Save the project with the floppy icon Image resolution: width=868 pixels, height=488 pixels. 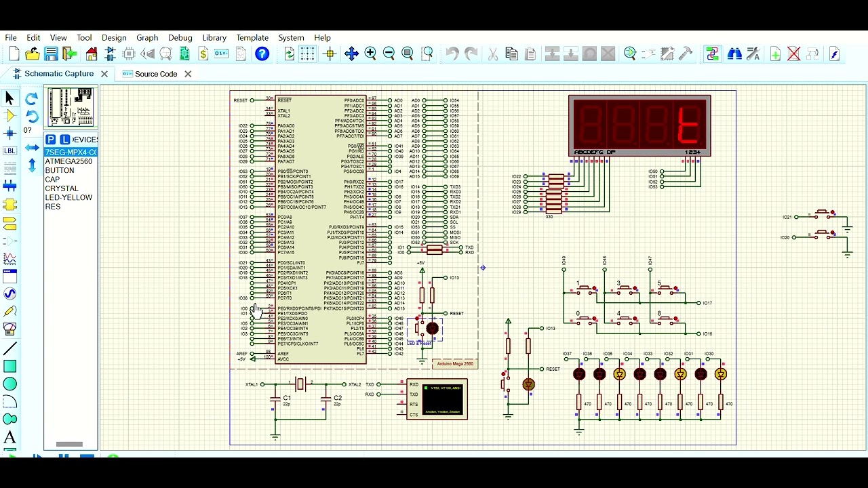click(x=51, y=54)
